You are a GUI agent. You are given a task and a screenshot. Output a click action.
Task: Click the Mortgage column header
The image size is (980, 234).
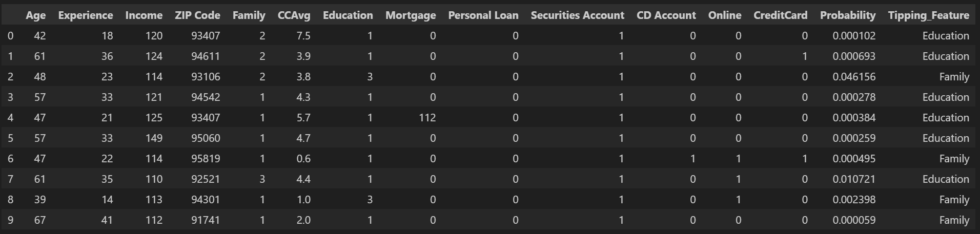tap(411, 15)
